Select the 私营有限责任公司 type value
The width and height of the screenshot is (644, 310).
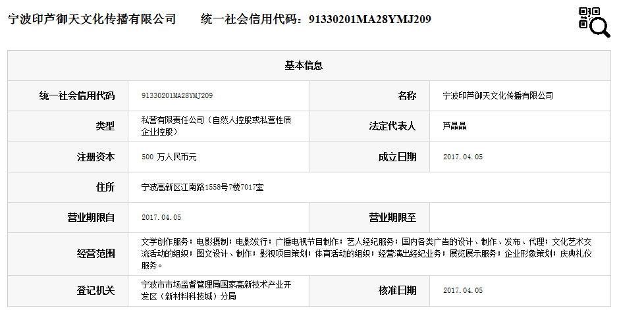tap(217, 126)
